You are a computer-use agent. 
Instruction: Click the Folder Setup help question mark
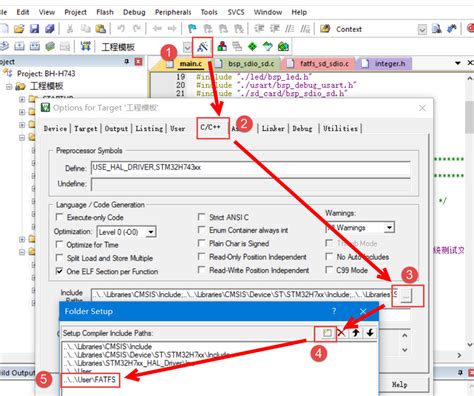tap(334, 311)
